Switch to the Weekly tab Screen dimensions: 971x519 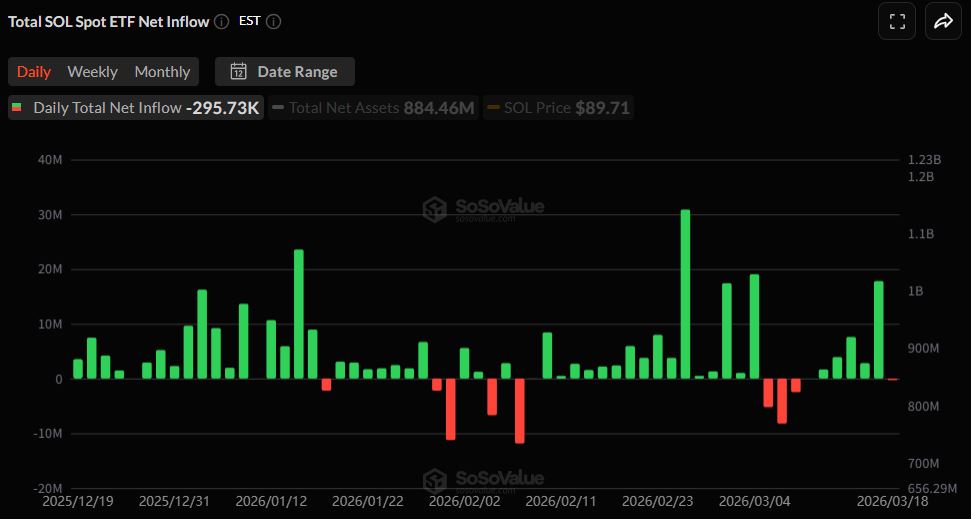92,72
